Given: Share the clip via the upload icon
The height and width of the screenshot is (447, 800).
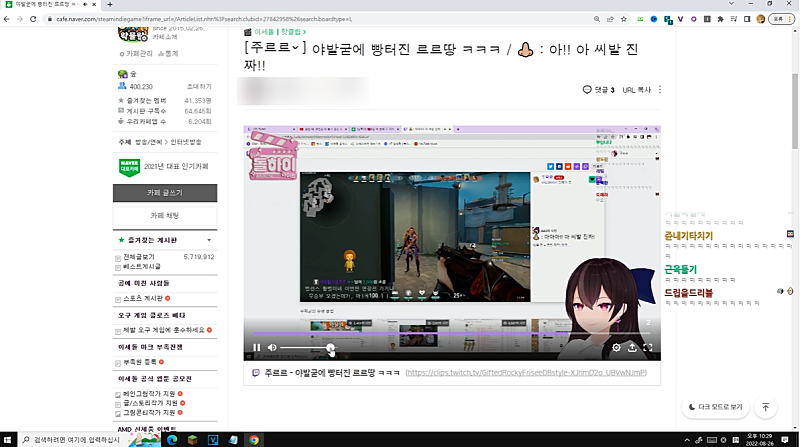Looking at the screenshot, I should pos(632,347).
